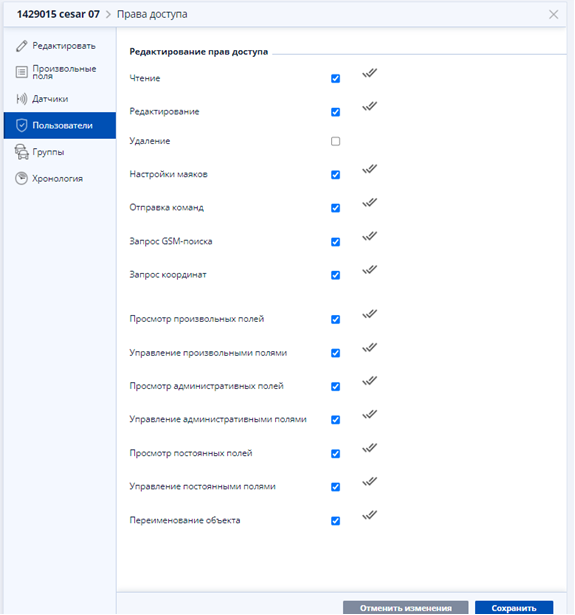575x615 pixels.
Task: Click double-checkmark icon next to Переименование объекта
Action: (x=369, y=515)
